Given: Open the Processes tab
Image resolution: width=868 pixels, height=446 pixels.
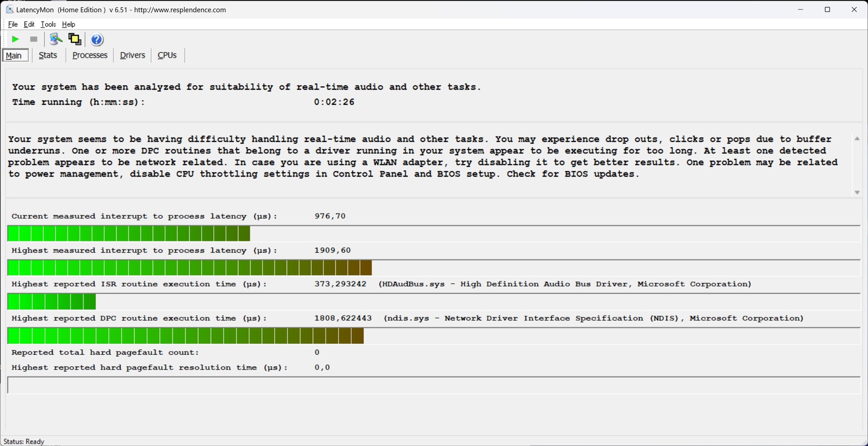Looking at the screenshot, I should tap(90, 55).
